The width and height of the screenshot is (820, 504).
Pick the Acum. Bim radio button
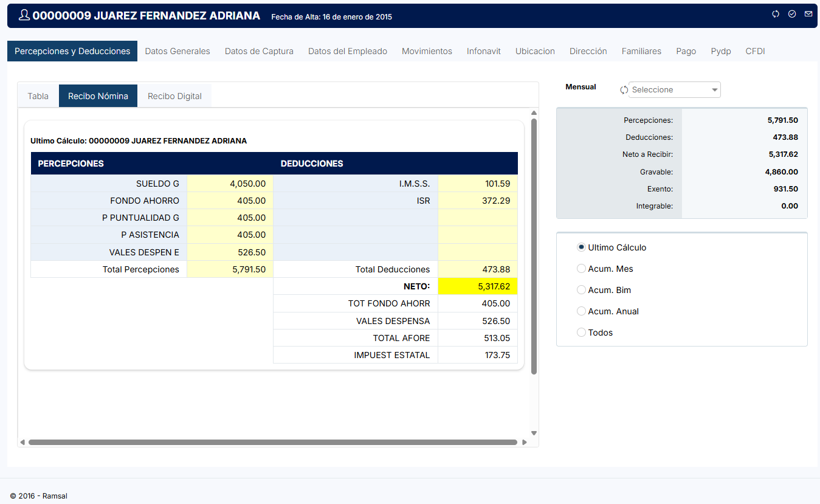click(582, 290)
